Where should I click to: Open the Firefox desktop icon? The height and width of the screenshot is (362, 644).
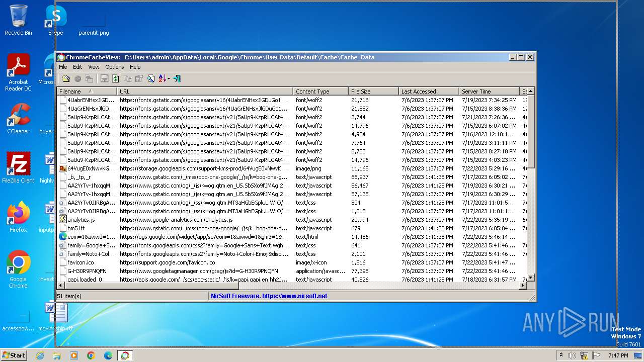point(18,217)
